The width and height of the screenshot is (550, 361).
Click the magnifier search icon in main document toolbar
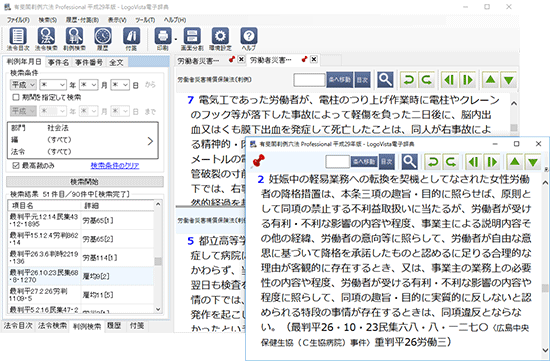385,80
